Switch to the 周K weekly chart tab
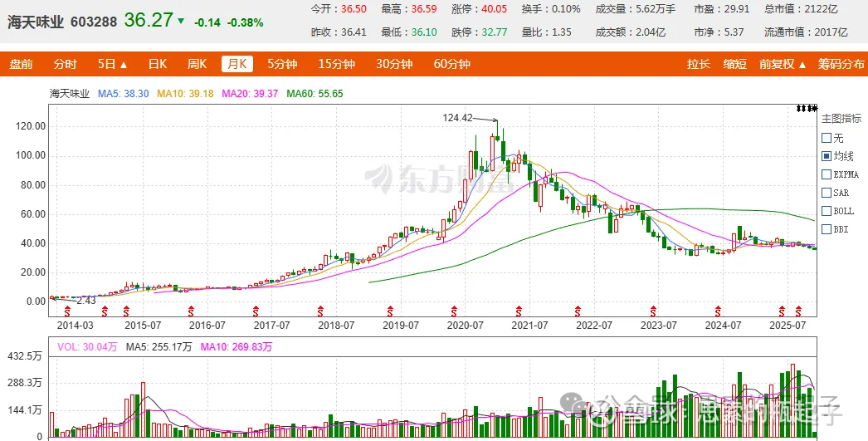The width and height of the screenshot is (868, 441). point(197,64)
